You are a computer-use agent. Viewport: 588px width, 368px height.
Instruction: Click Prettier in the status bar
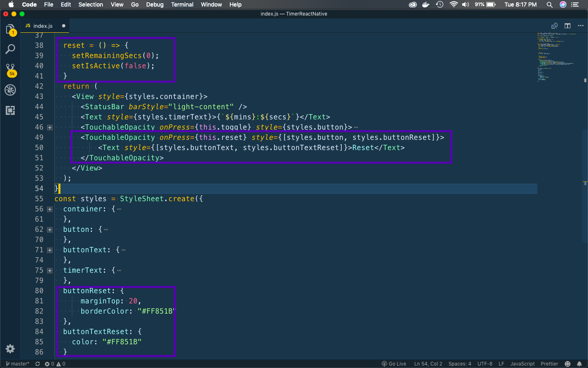(549, 364)
